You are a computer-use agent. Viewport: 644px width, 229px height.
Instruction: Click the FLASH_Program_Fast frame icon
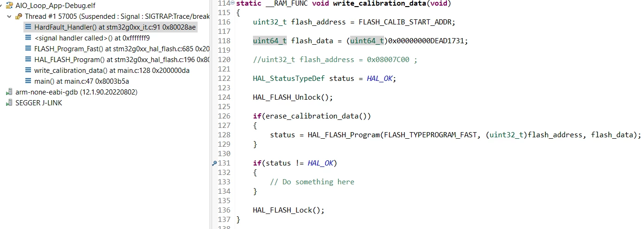click(x=28, y=49)
